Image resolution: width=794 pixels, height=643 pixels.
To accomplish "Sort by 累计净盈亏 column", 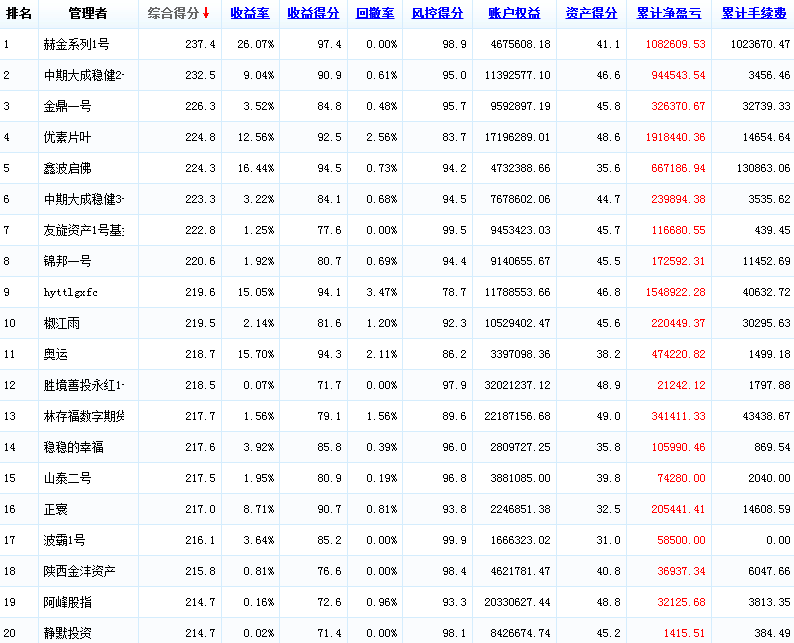I will point(669,13).
